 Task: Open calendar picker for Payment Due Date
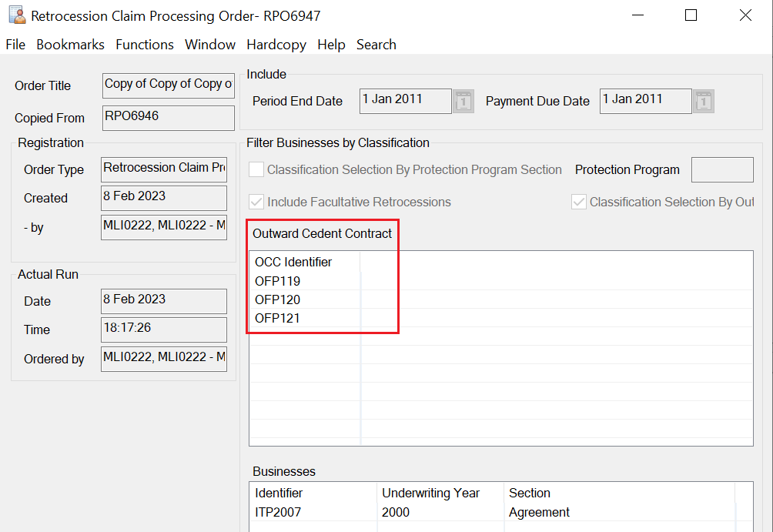pyautogui.click(x=703, y=101)
